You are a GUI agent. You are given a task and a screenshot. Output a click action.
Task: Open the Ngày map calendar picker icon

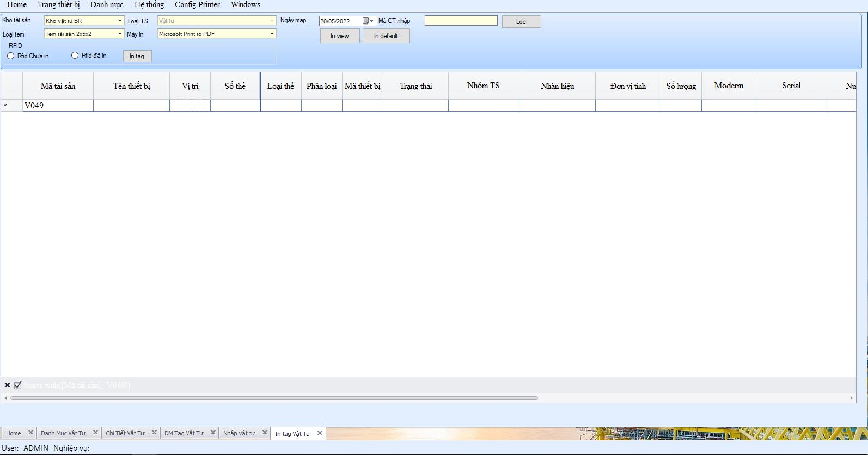[x=365, y=21]
